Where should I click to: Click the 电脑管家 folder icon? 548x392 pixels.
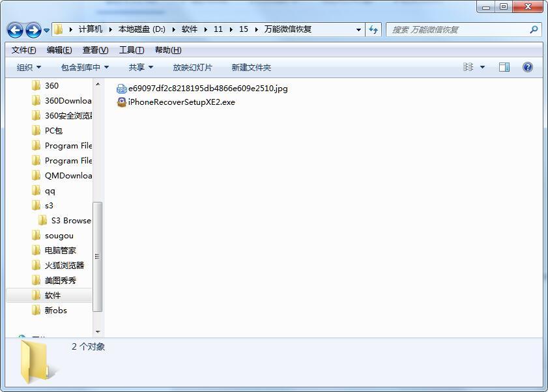(36, 251)
